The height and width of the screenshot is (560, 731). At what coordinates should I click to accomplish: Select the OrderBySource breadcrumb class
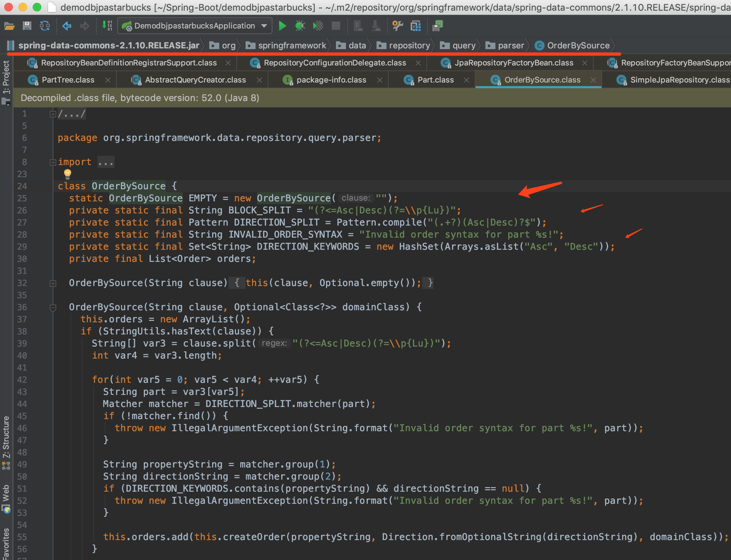click(x=573, y=46)
